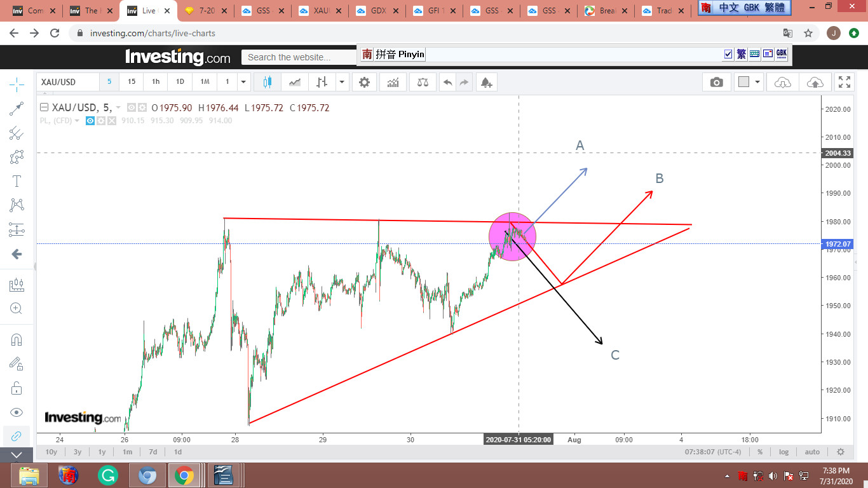The image size is (868, 488).
Task: Open the timeframe interval dropdown arrow
Action: [243, 82]
